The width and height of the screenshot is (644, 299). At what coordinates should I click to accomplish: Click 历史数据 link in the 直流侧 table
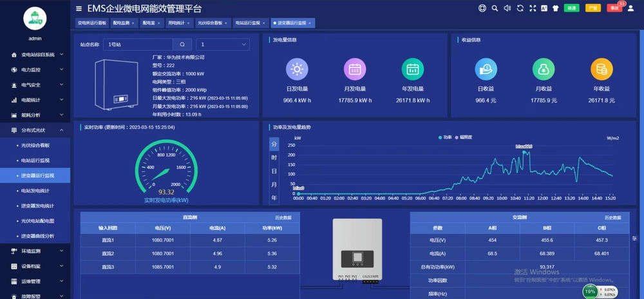click(x=284, y=218)
